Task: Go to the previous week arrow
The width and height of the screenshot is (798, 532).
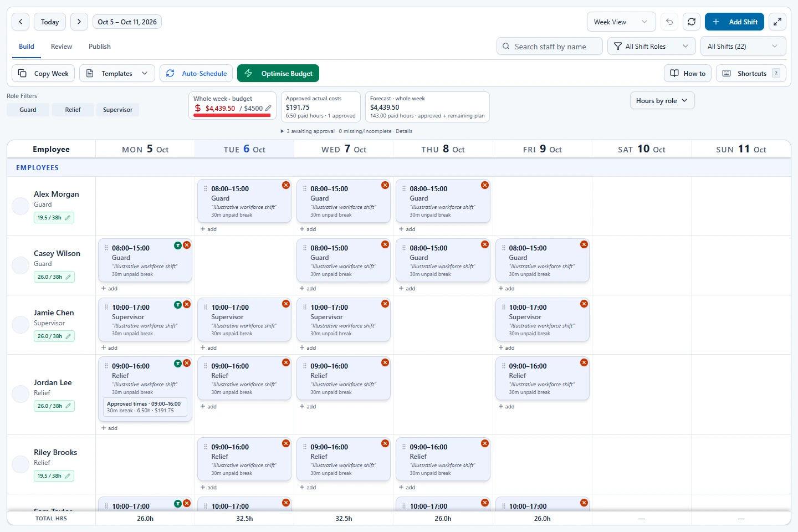Action: pyautogui.click(x=21, y=22)
